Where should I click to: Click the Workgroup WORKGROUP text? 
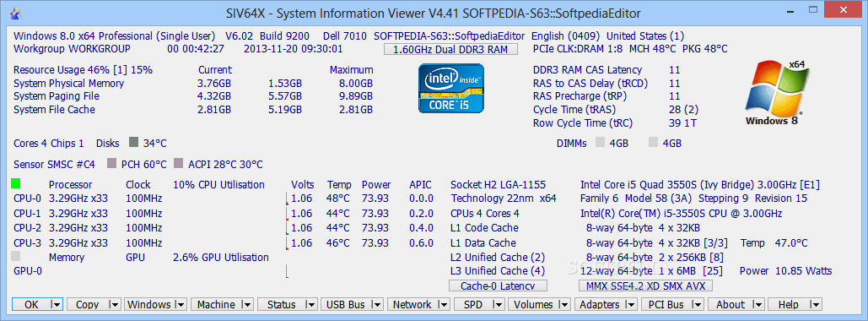tap(72, 49)
